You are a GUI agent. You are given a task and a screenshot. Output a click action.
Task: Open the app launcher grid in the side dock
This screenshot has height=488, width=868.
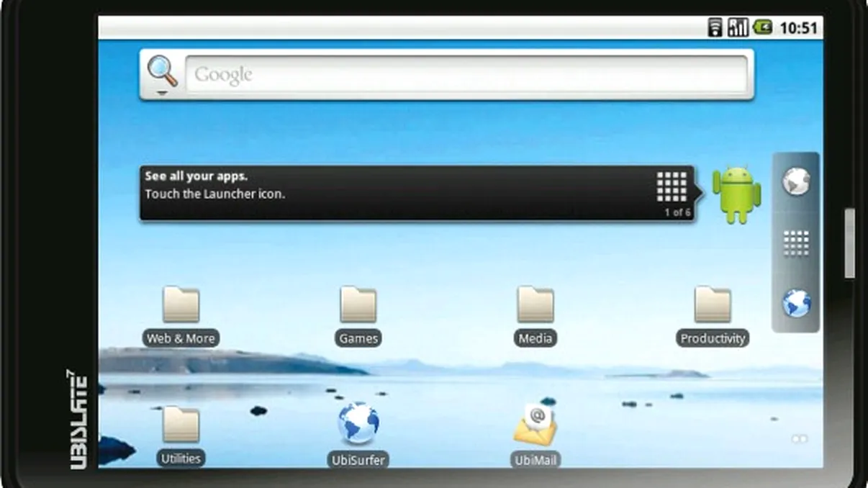tap(796, 243)
